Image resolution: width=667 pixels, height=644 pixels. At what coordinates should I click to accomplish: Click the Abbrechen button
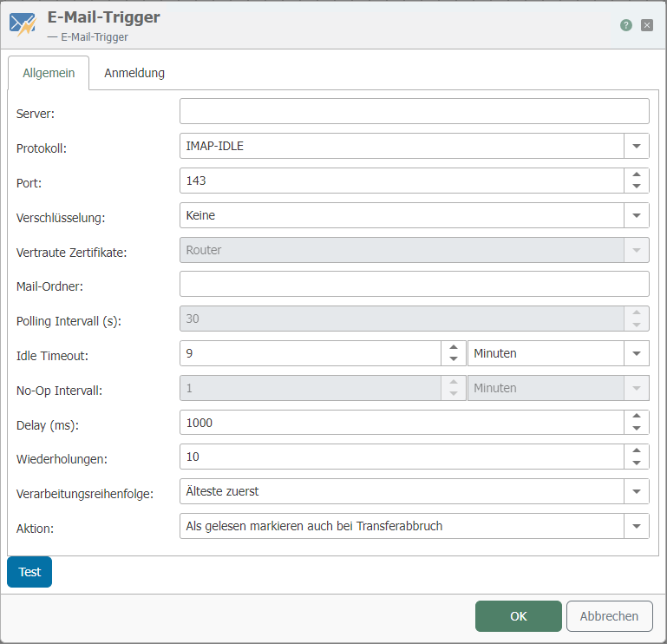[x=609, y=616]
